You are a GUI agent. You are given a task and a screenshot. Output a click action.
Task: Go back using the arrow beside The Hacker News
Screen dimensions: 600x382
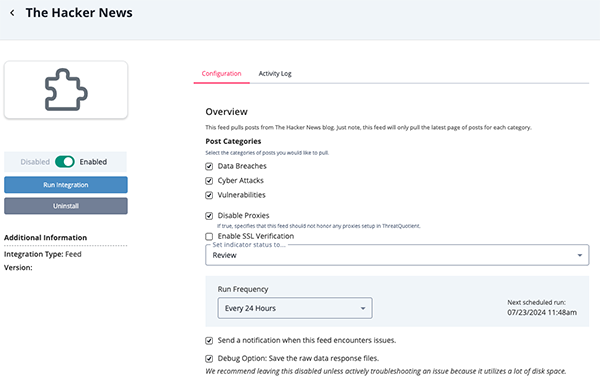12,13
